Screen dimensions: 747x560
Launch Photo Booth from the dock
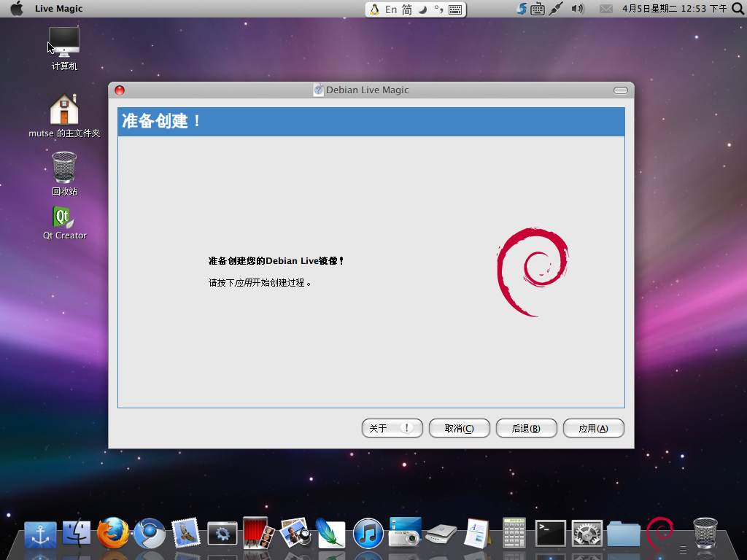click(x=258, y=533)
